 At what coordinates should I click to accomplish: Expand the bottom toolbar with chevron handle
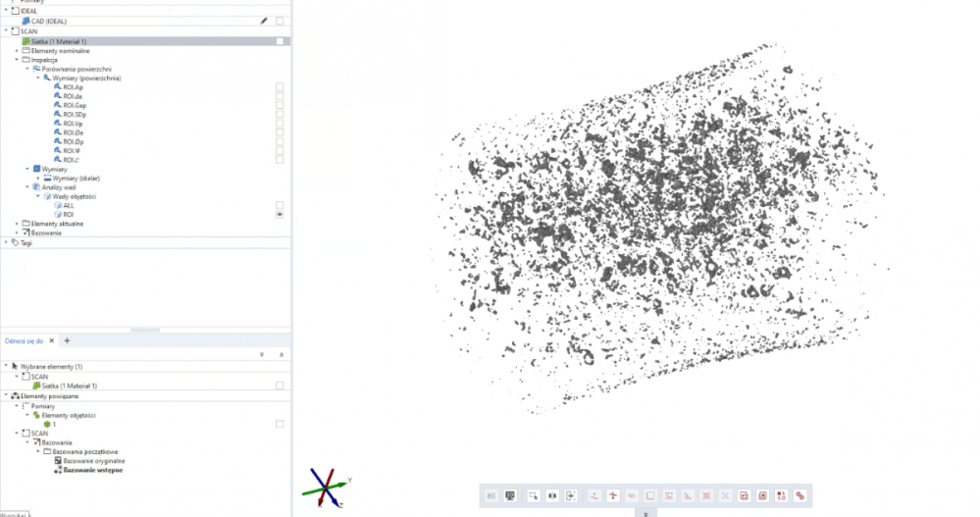point(645,512)
